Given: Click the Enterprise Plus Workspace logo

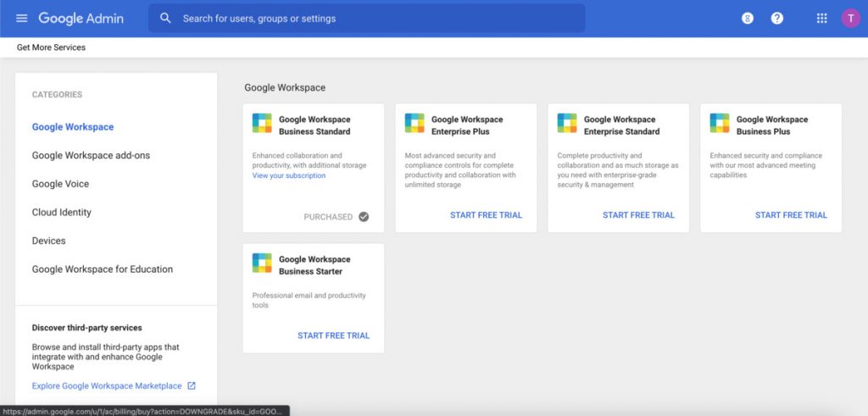Looking at the screenshot, I should [x=415, y=123].
